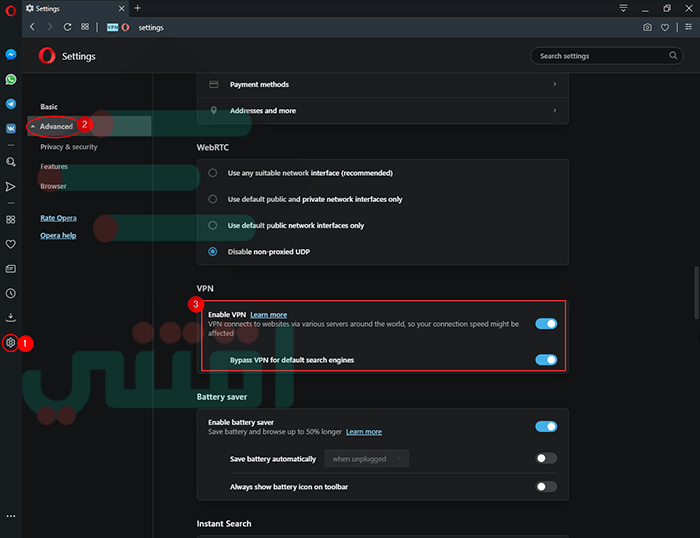Go back to previous page

32,27
